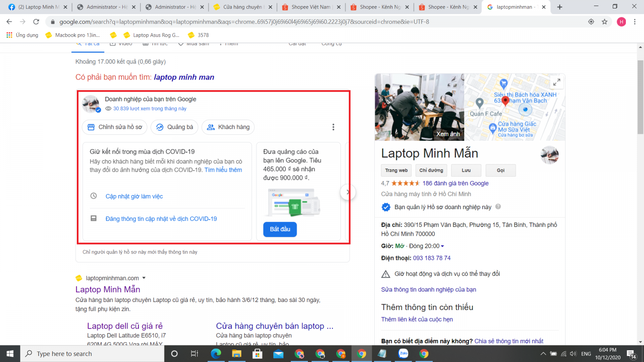
Task: Bookmark this page with star icon
Action: coord(605,22)
